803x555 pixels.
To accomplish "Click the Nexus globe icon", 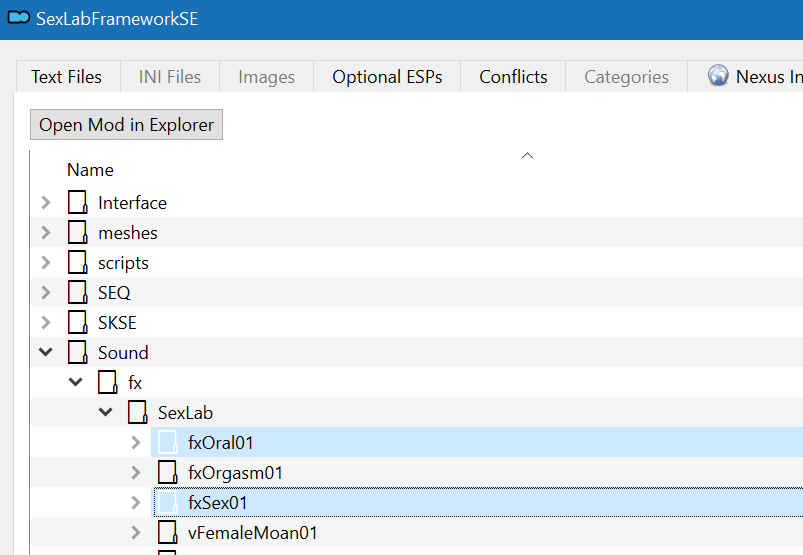I will click(718, 75).
